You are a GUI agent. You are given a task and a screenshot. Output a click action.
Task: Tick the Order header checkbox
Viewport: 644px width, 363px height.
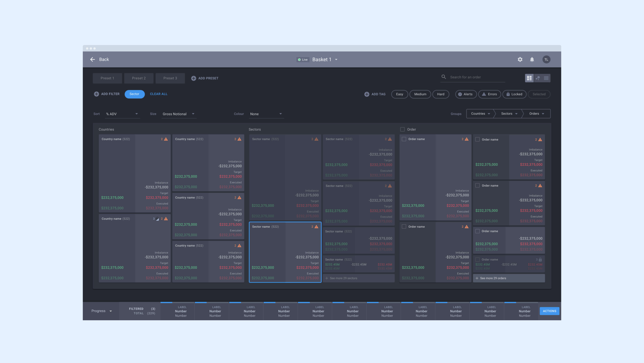coord(402,129)
